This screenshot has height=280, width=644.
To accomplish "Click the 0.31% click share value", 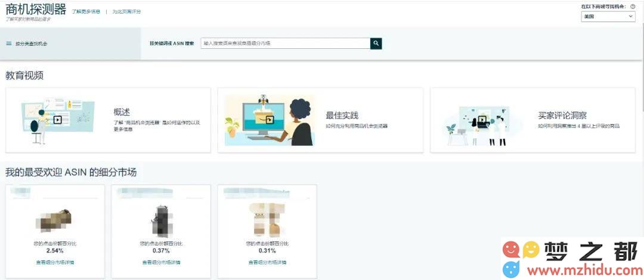I will click(267, 250).
